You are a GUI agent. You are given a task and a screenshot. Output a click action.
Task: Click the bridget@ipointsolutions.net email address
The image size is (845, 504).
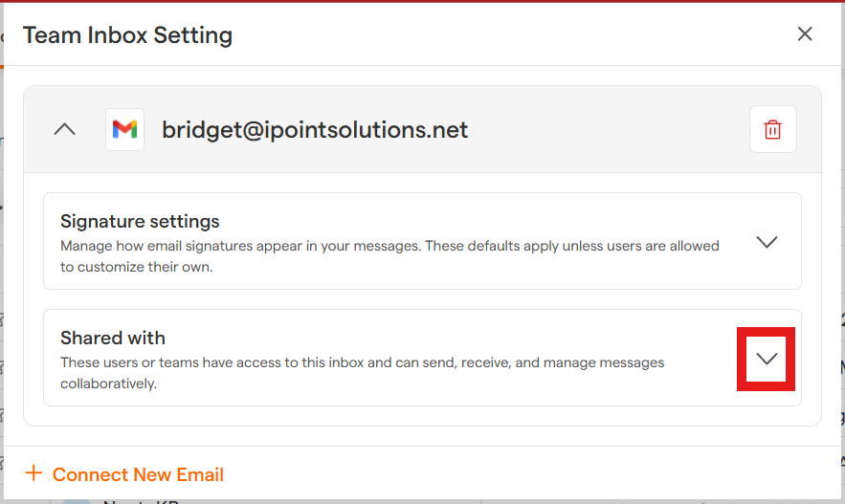315,129
